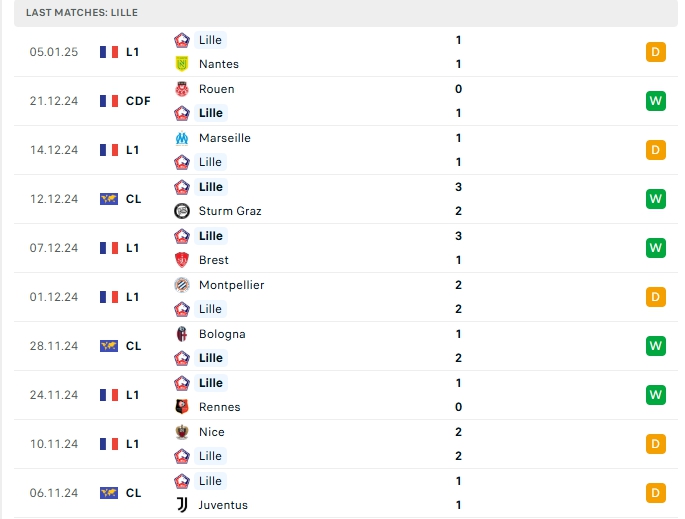Click the Nice club crest icon
685x519 pixels.
(182, 432)
